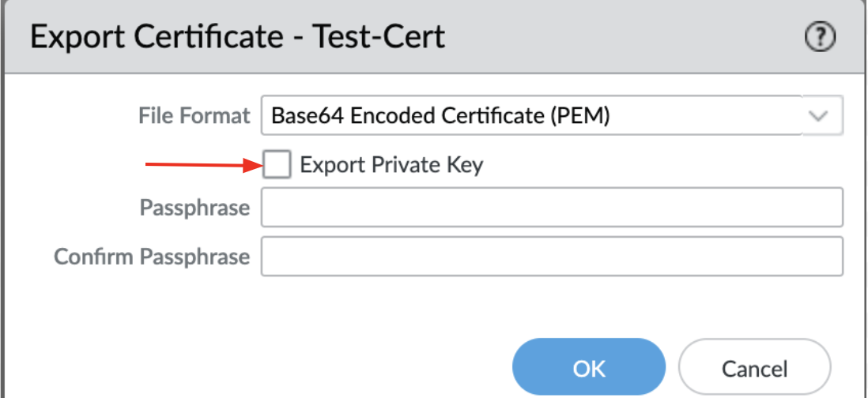
Task: Click the Export Private Key label text
Action: pyautogui.click(x=391, y=165)
